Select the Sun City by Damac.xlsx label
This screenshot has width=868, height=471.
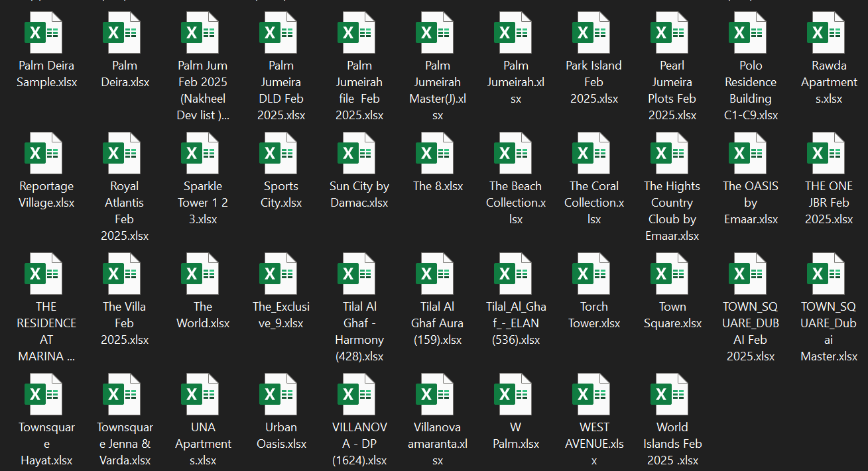coord(359,194)
